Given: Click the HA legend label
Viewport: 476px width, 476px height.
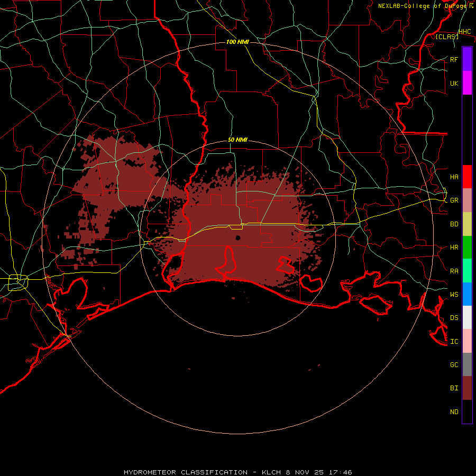Looking at the screenshot, I should pos(454,177).
